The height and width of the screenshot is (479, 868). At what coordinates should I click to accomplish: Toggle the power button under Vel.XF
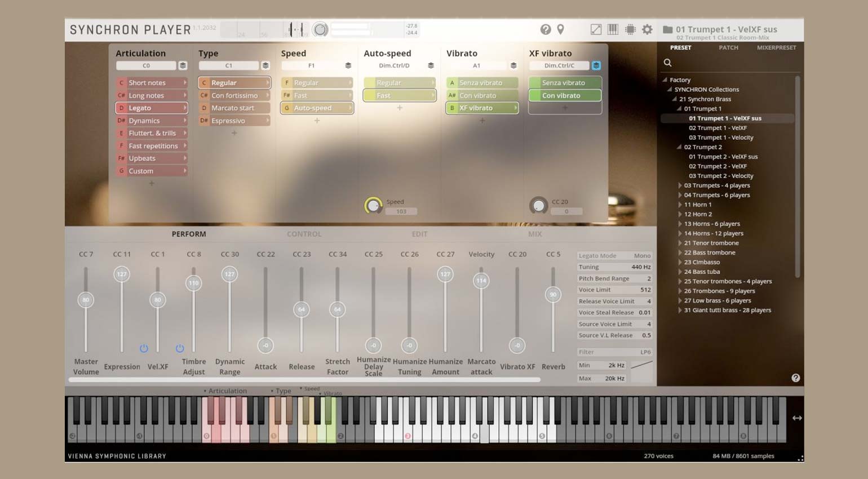(144, 348)
